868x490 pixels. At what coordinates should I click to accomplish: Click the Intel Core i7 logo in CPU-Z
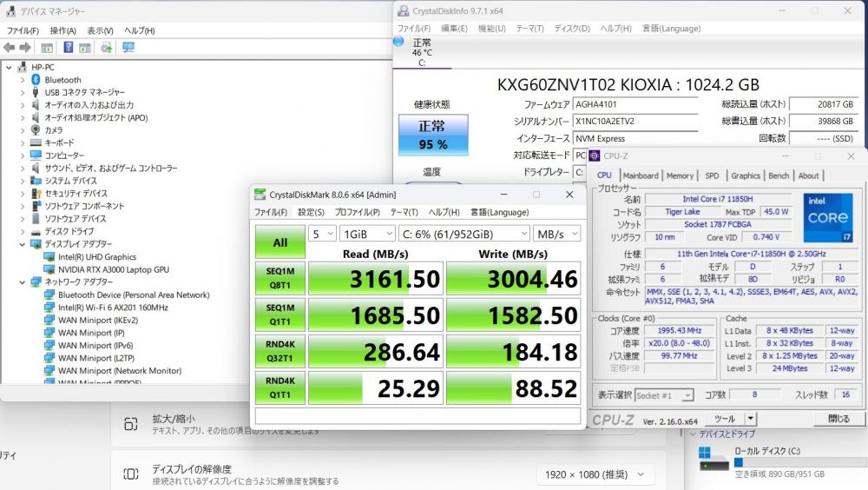827,218
